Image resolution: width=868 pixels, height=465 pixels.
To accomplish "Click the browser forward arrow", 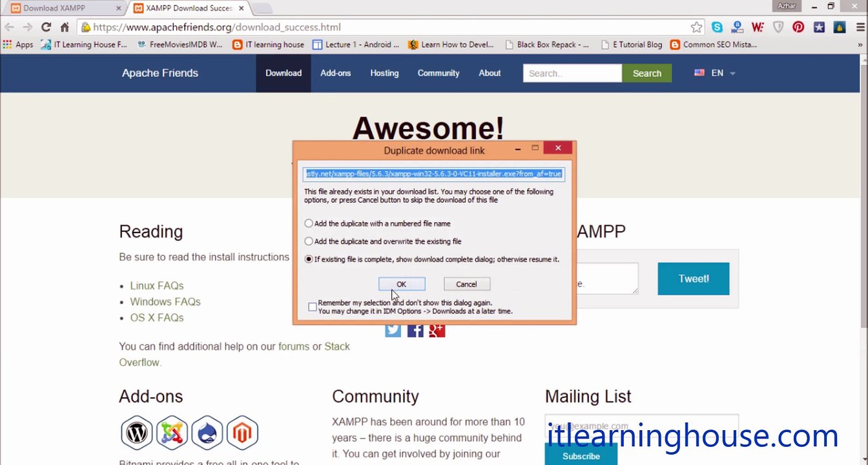I will pos(27,27).
